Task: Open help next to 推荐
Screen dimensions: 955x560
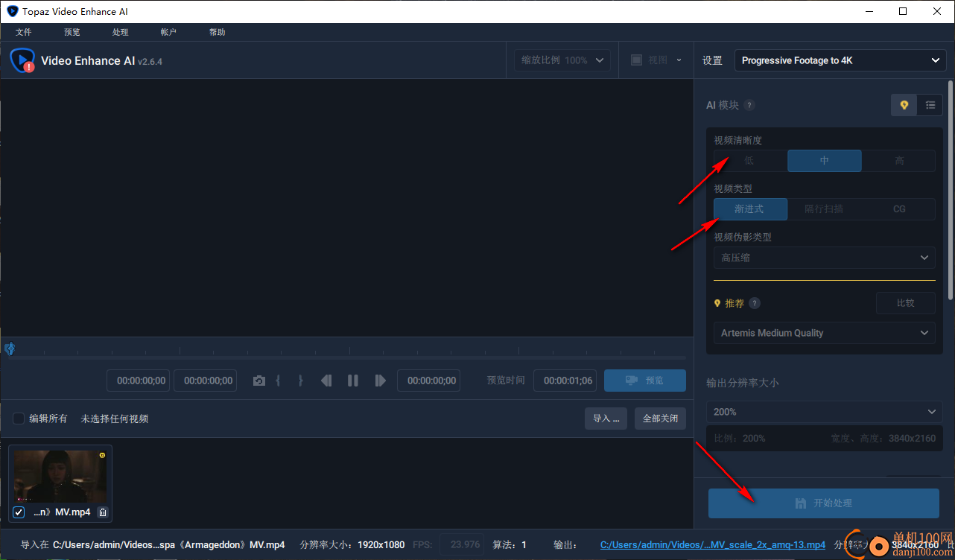Action: (x=755, y=303)
